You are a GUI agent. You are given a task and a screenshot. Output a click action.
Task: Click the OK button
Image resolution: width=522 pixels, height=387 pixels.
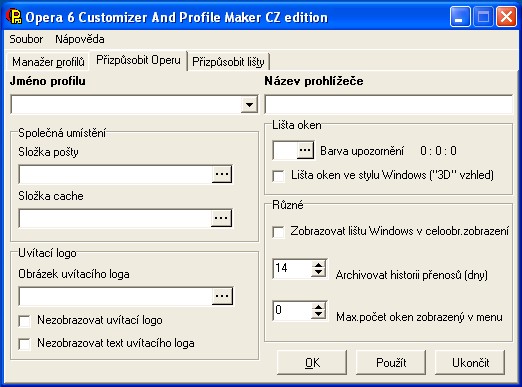(312, 362)
